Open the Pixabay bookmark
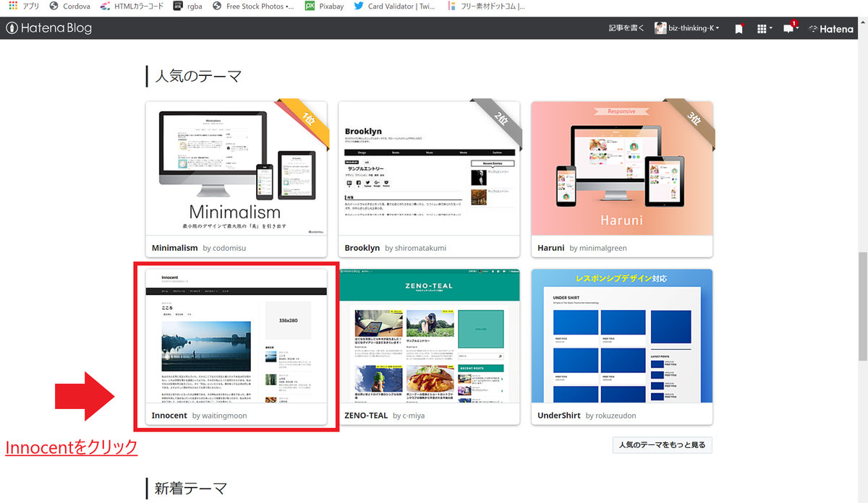868x503 pixels. coord(325,6)
